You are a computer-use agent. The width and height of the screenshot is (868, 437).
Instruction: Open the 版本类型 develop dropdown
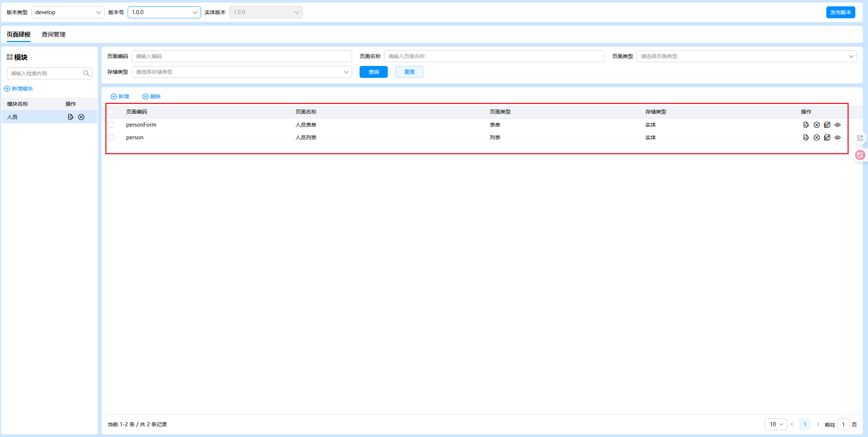[x=67, y=12]
